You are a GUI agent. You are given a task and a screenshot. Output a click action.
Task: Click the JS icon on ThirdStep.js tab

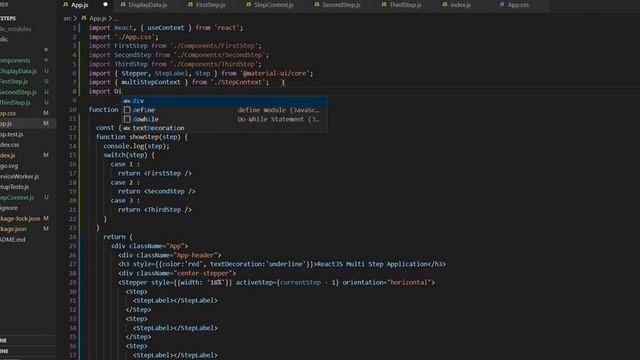pyautogui.click(x=384, y=4)
